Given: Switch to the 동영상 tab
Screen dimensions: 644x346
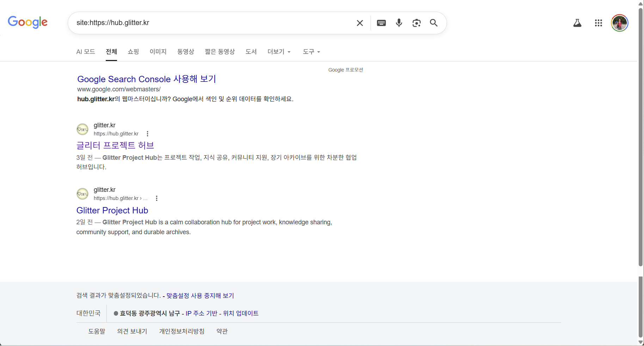Looking at the screenshot, I should (186, 51).
